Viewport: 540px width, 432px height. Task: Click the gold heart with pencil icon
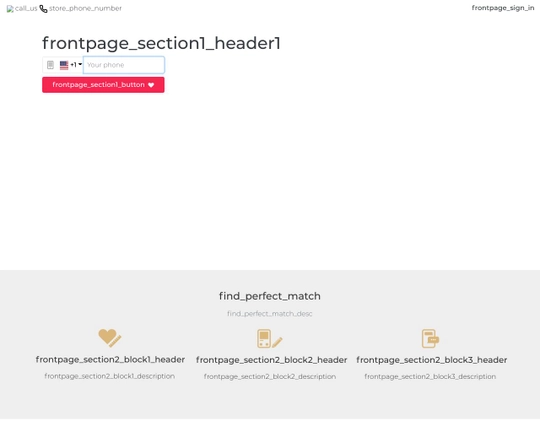[x=110, y=338]
